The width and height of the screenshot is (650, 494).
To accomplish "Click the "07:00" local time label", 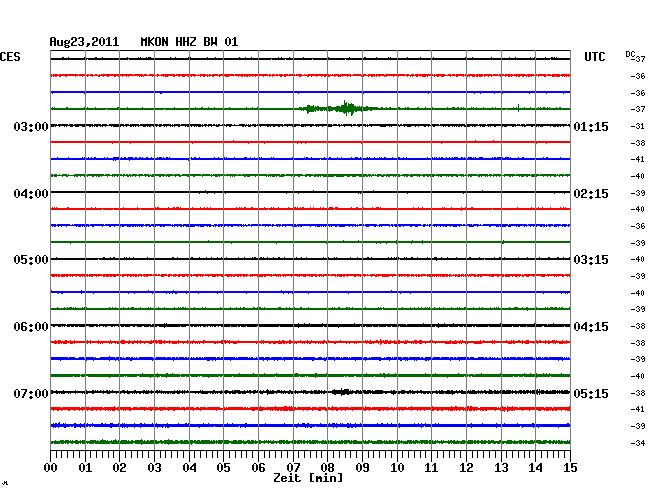I will coord(31,393).
